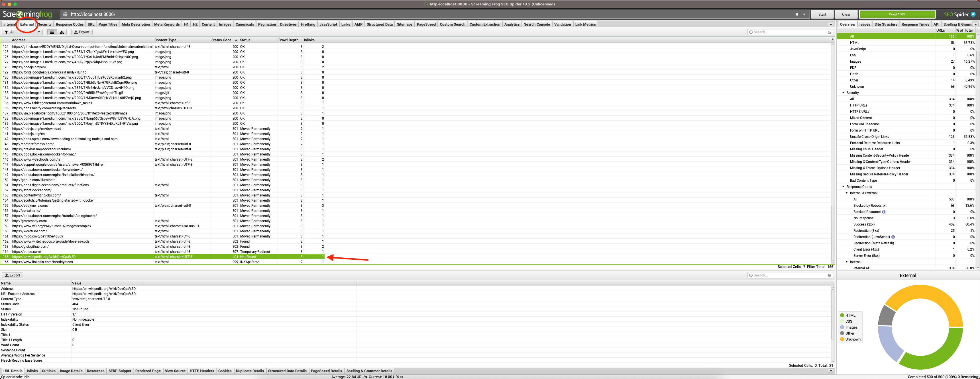Open the HTTP Headers bottom tab

click(202, 371)
